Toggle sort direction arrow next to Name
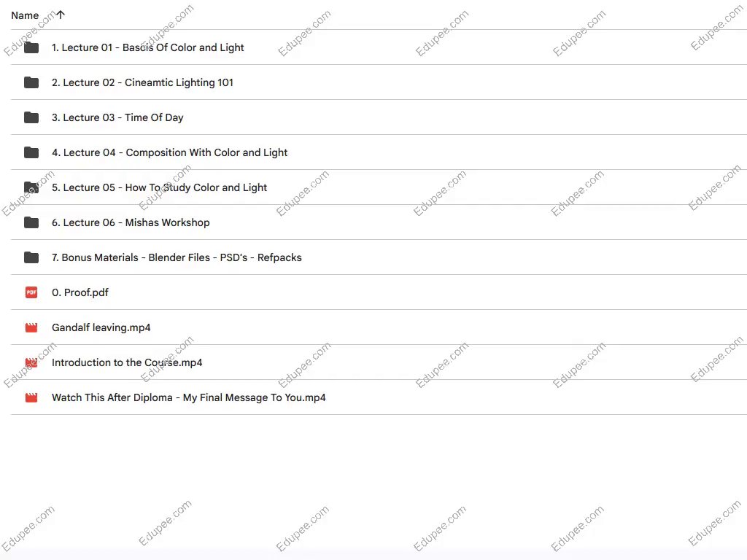The image size is (747, 560). coord(61,15)
